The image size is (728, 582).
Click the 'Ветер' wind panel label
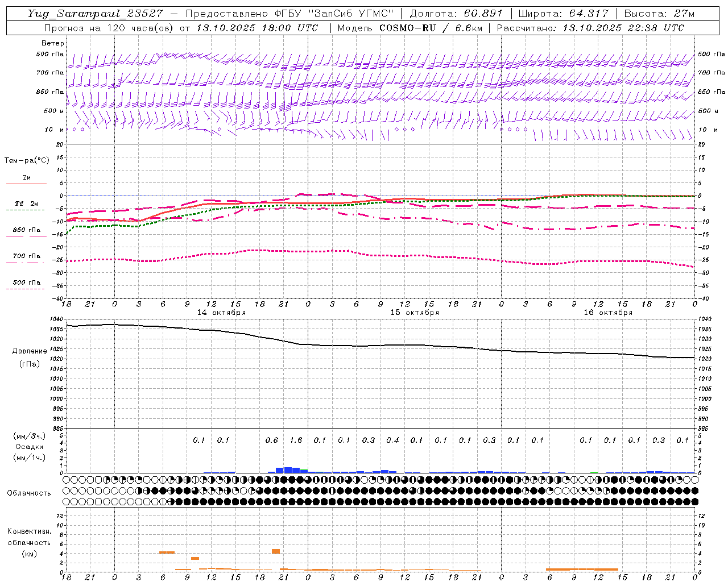click(52, 43)
